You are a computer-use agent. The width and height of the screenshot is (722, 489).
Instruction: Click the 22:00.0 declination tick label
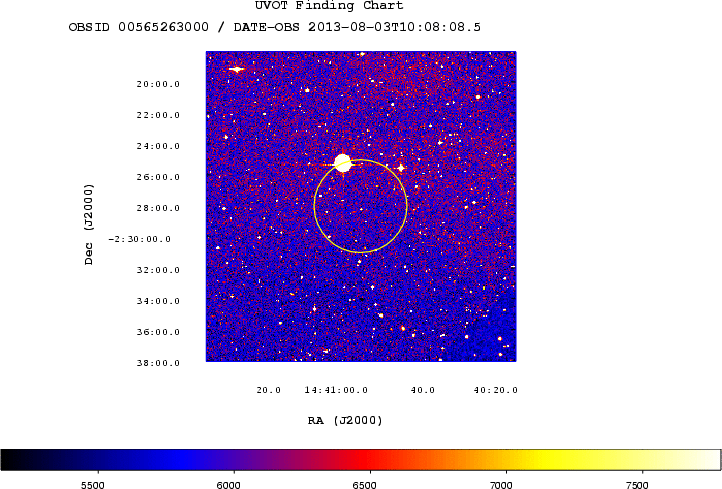[158, 115]
